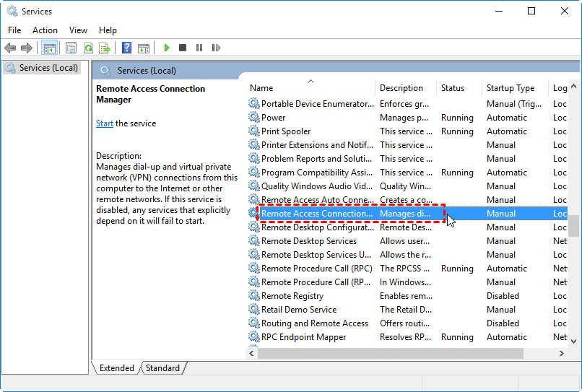The height and width of the screenshot is (392, 582).
Task: Click Services gear icon in title bar
Action: coord(12,11)
